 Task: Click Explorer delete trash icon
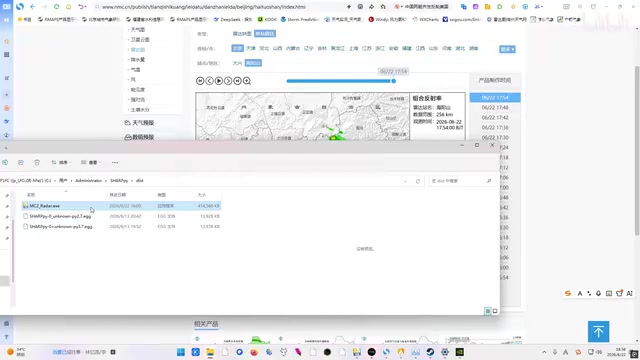(x=37, y=162)
